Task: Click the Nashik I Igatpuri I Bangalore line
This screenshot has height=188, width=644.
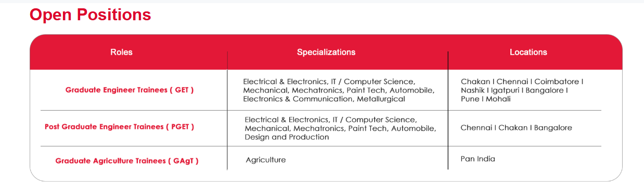Action: pos(514,90)
